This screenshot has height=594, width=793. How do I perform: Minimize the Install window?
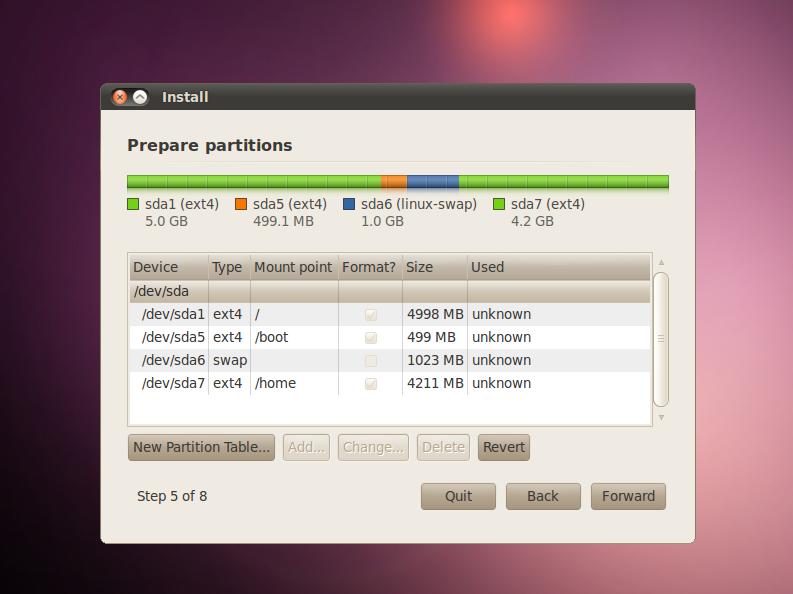tap(140, 97)
